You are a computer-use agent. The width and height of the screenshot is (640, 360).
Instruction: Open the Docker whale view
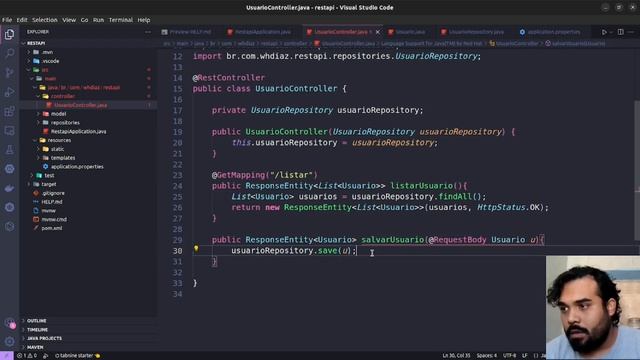9,188
